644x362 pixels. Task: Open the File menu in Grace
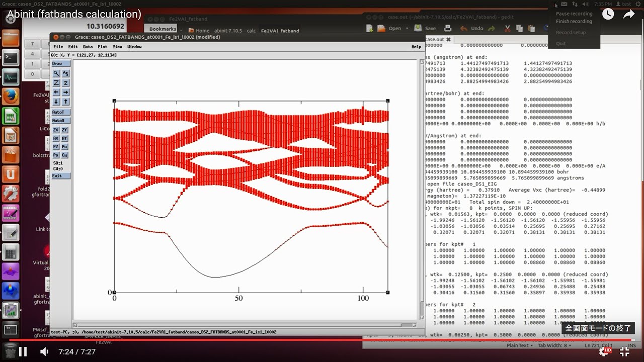(58, 47)
